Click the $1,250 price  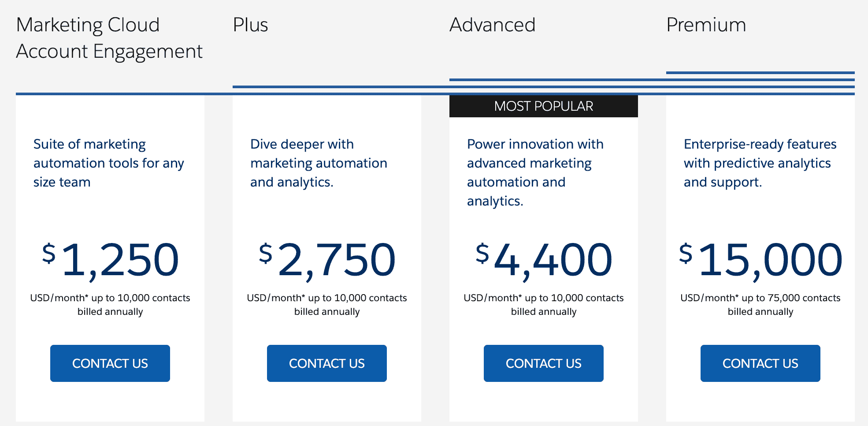click(110, 260)
